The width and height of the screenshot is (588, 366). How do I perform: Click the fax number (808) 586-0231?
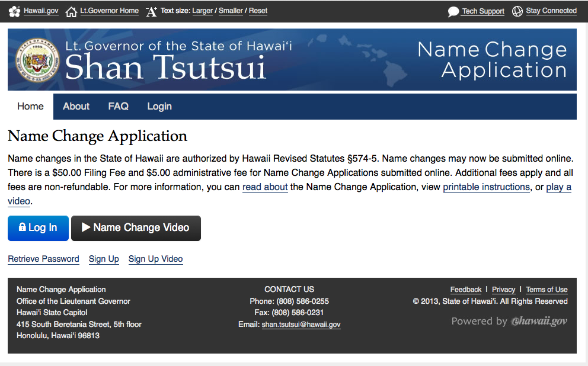coord(298,313)
